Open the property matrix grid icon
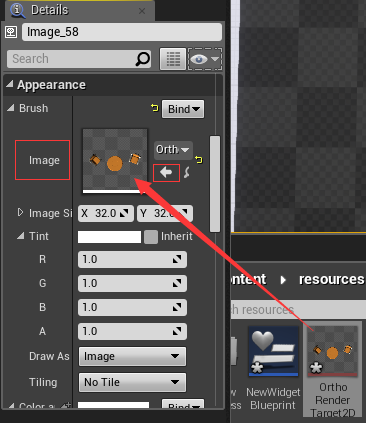Screen dimensions: 366x423 coord(173,59)
